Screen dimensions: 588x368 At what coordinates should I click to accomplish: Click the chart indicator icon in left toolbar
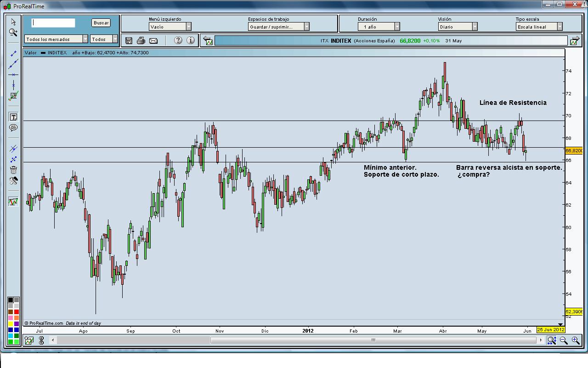(x=13, y=201)
